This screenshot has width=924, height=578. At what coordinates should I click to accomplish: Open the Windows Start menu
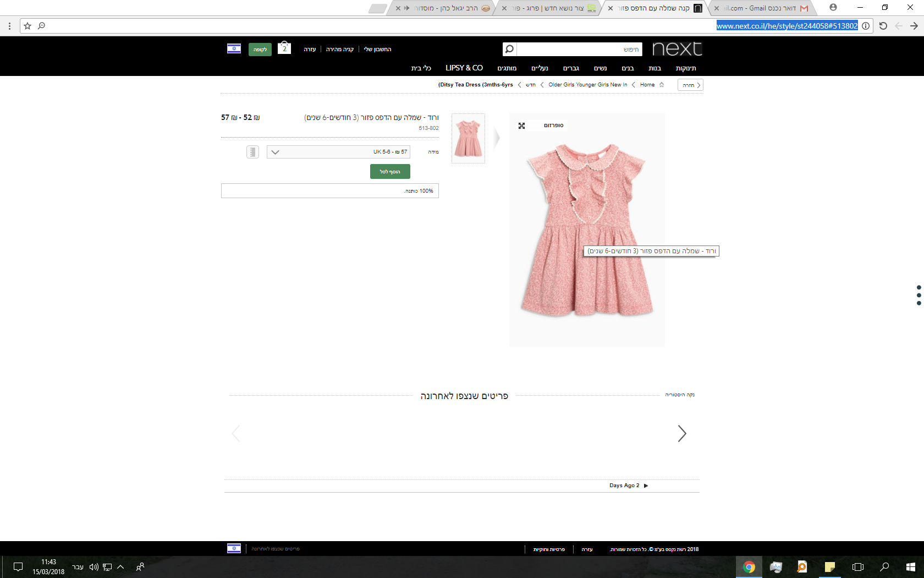tap(911, 567)
